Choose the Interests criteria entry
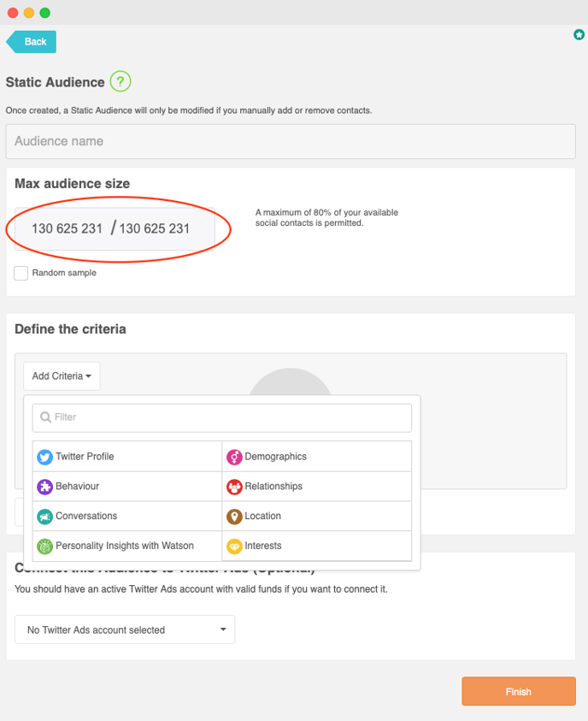 click(x=316, y=546)
